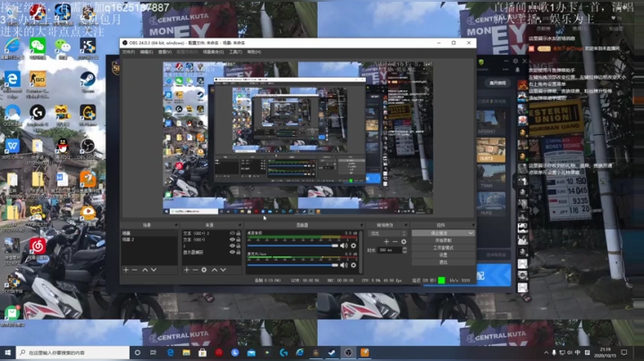Move source down in Sources panel
The image size is (644, 361).
(x=223, y=270)
